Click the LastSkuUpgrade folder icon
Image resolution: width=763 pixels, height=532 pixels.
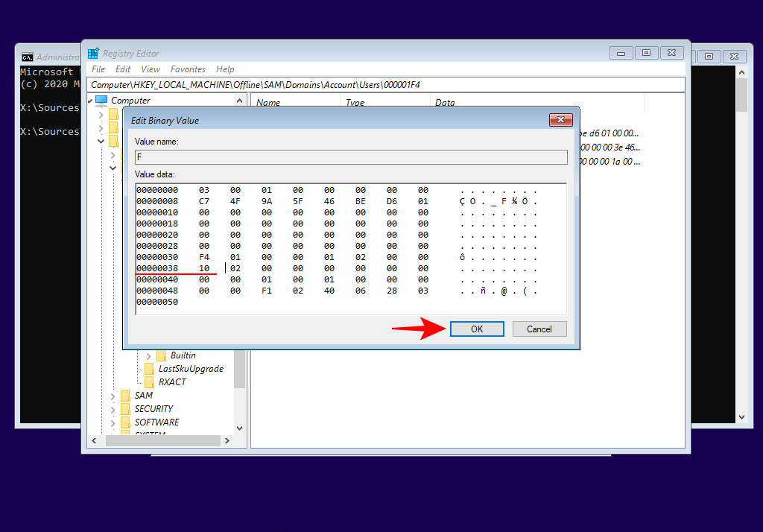tap(149, 369)
